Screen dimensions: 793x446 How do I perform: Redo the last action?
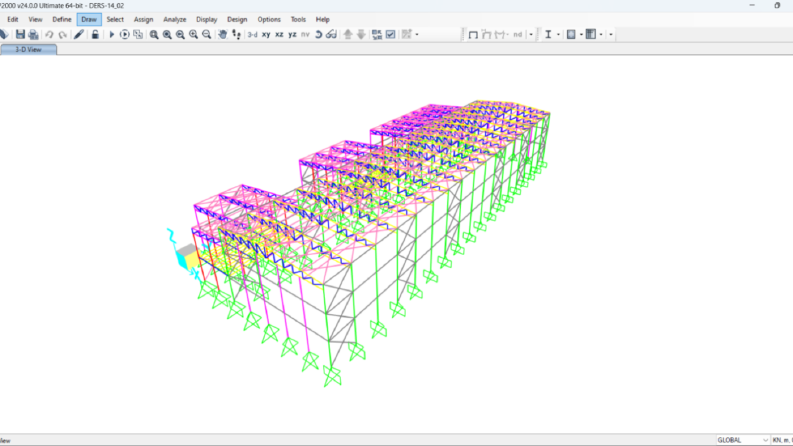click(62, 34)
